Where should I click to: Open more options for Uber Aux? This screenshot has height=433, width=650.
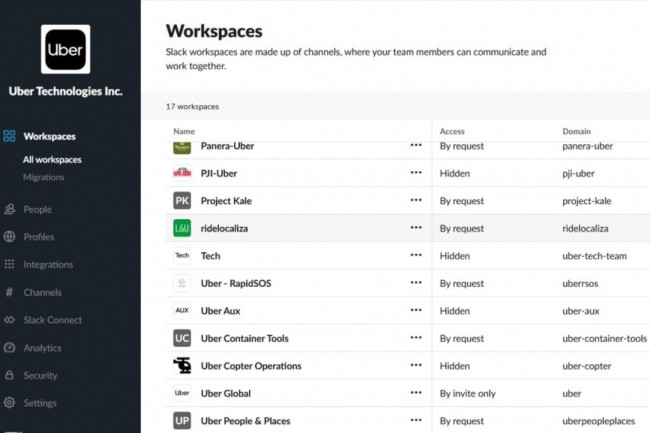tap(416, 310)
